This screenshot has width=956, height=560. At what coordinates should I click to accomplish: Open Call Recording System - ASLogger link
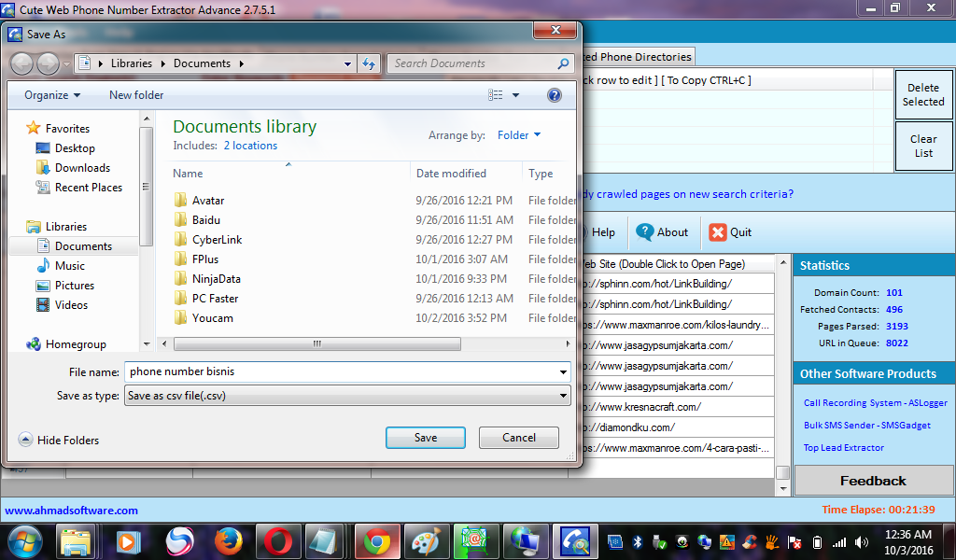876,403
